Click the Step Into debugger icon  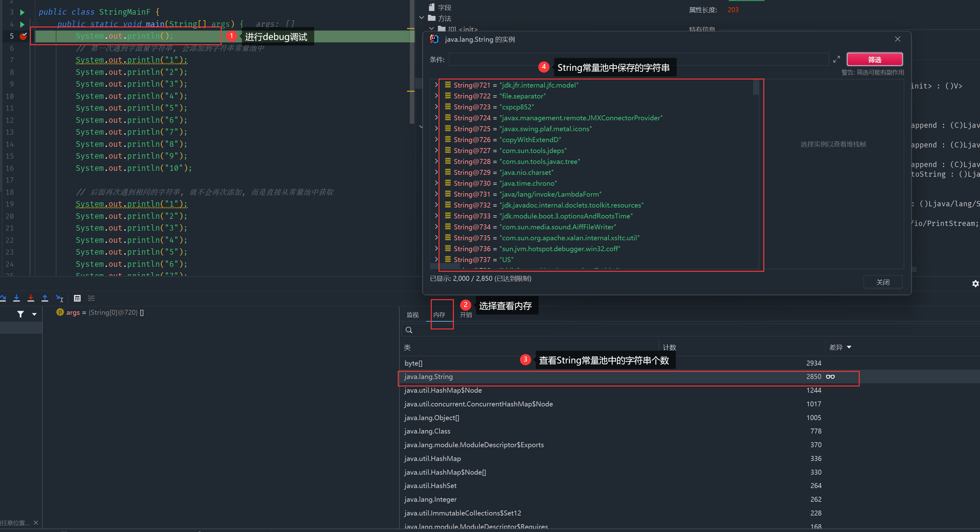tap(16, 298)
